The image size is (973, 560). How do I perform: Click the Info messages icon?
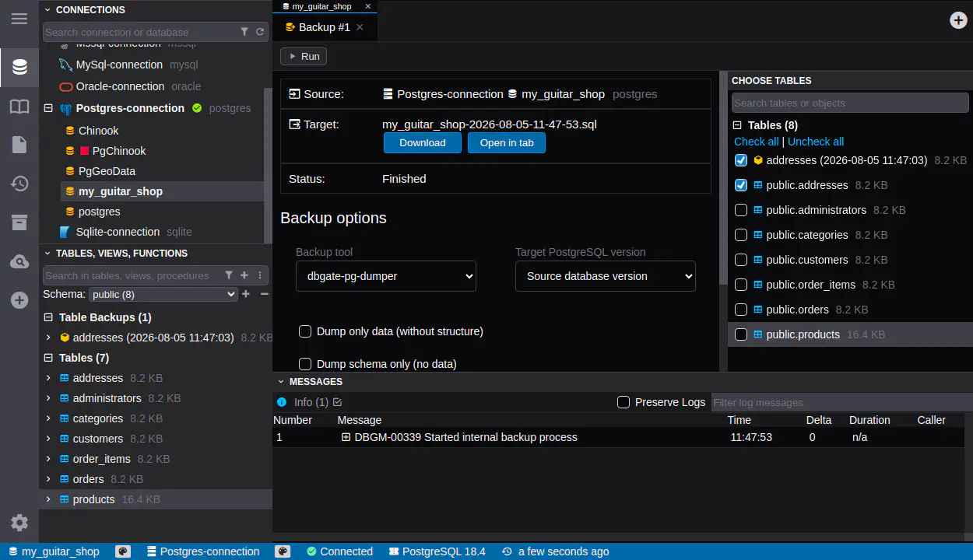click(x=282, y=402)
